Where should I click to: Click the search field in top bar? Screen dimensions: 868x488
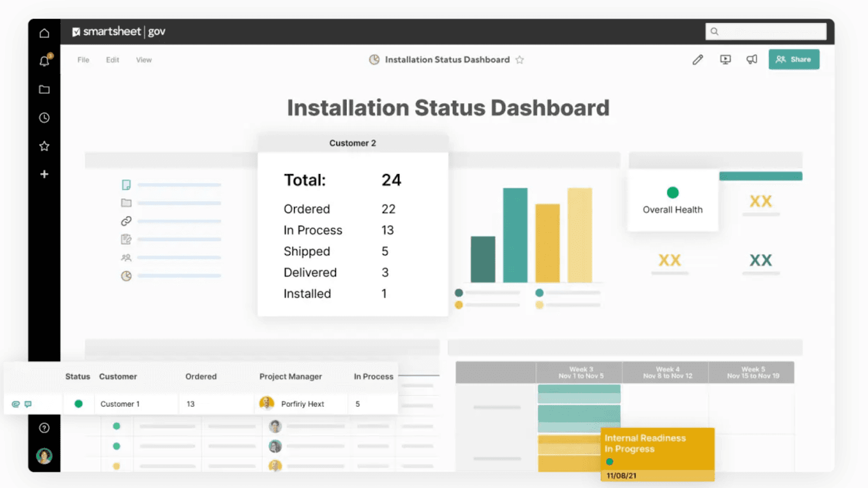(766, 31)
